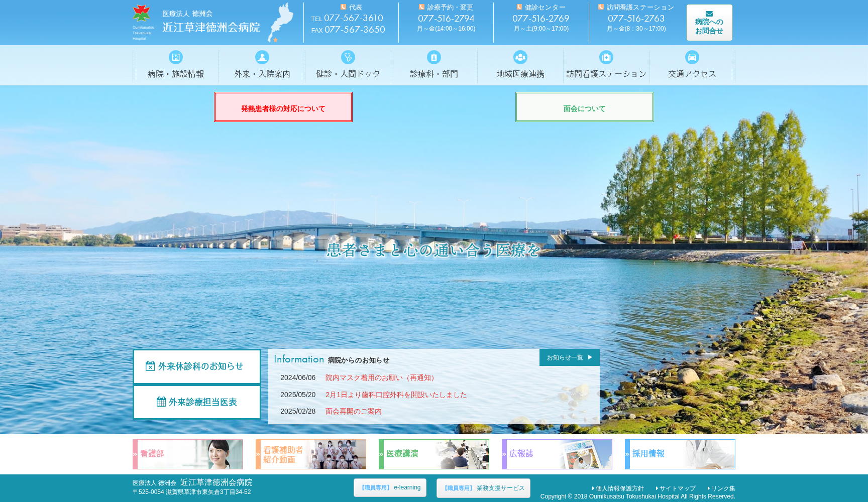This screenshot has height=502, width=868.
Task: Click the 発熱患者様の対応について banner
Action: point(283,107)
